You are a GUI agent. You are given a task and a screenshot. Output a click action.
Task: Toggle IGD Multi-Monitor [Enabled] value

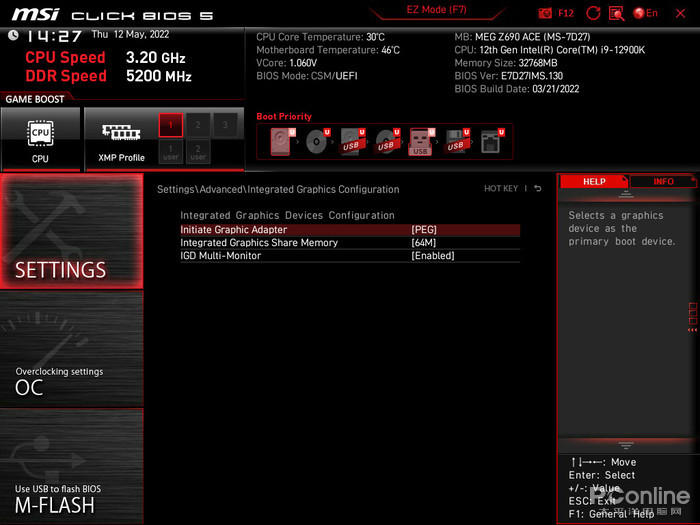433,256
